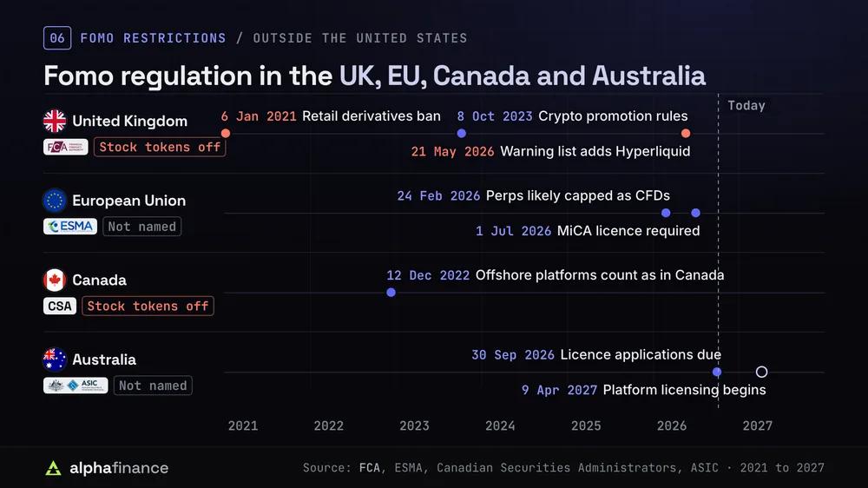Click the 'Australia' row label
Image resolution: width=868 pixels, height=488 pixels.
[x=104, y=359]
